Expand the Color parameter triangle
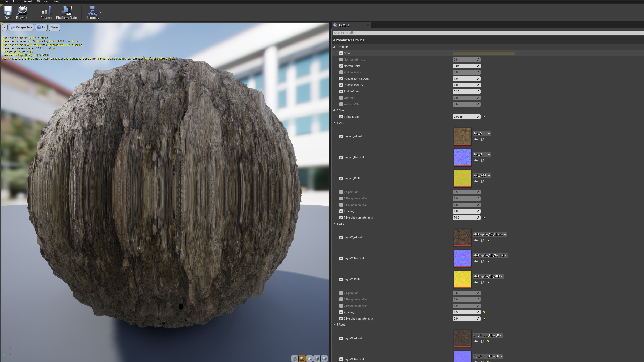644x362 pixels. pyautogui.click(x=337, y=53)
